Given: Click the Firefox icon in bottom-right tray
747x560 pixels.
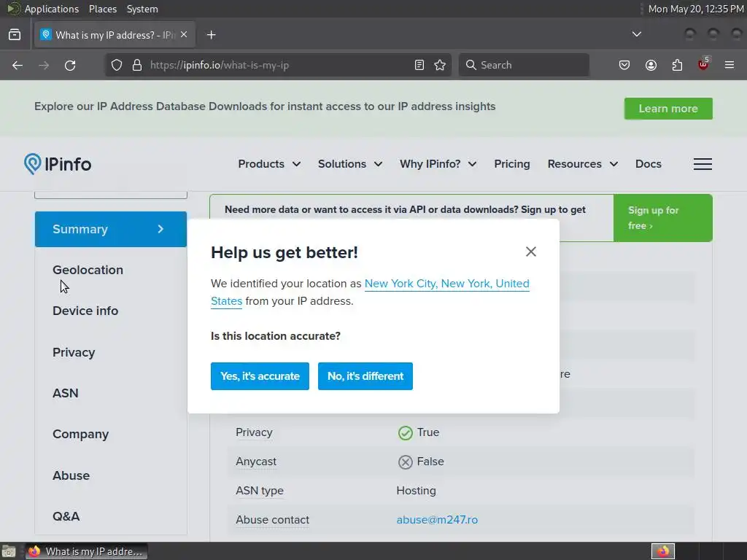Looking at the screenshot, I should tap(662, 551).
